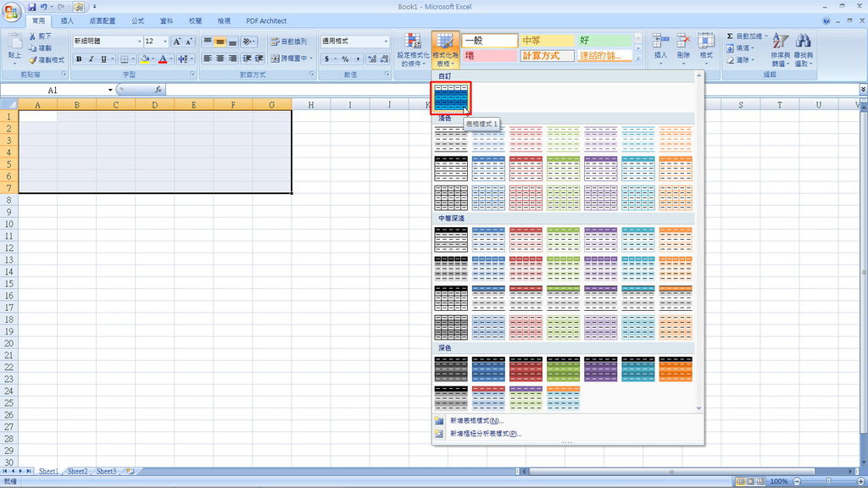Choose New Table Style (新增表格樣式)
The width and height of the screenshot is (868, 488).
[x=476, y=420]
